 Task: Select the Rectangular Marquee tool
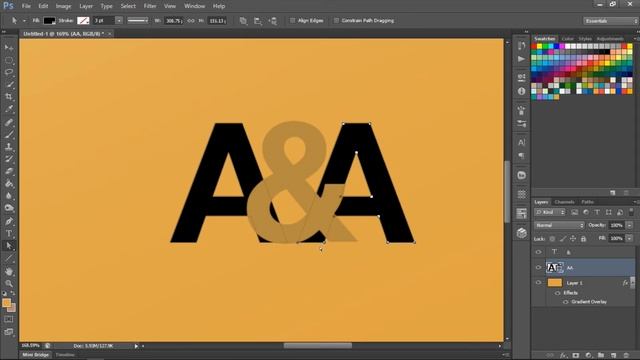[9, 60]
